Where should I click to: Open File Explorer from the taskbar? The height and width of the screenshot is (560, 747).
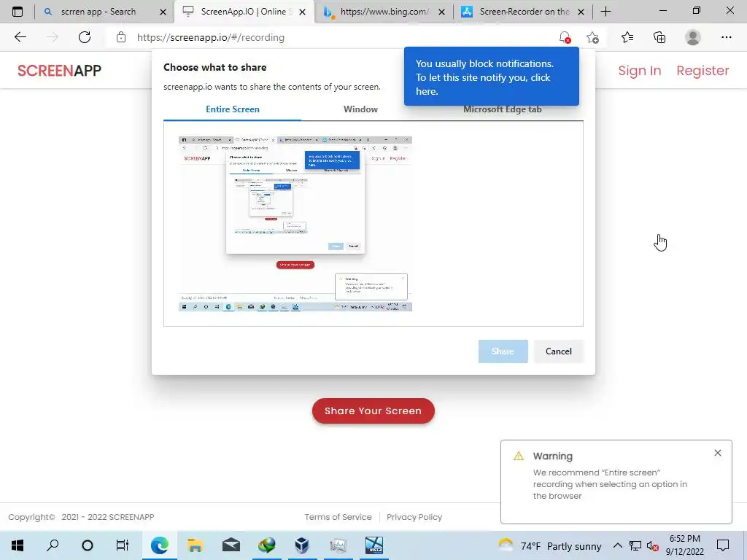point(195,545)
